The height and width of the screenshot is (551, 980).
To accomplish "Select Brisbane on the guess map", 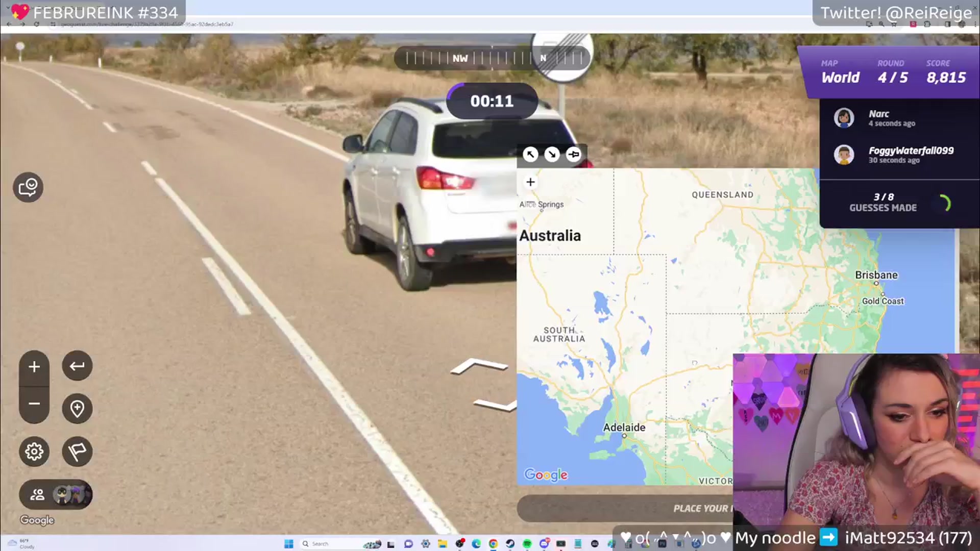I will click(x=876, y=276).
